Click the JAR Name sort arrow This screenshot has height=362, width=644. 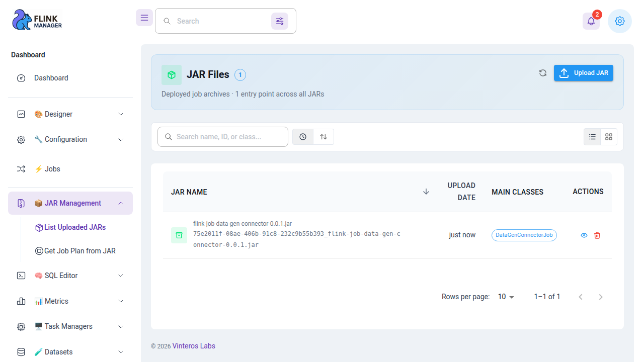[x=426, y=192]
